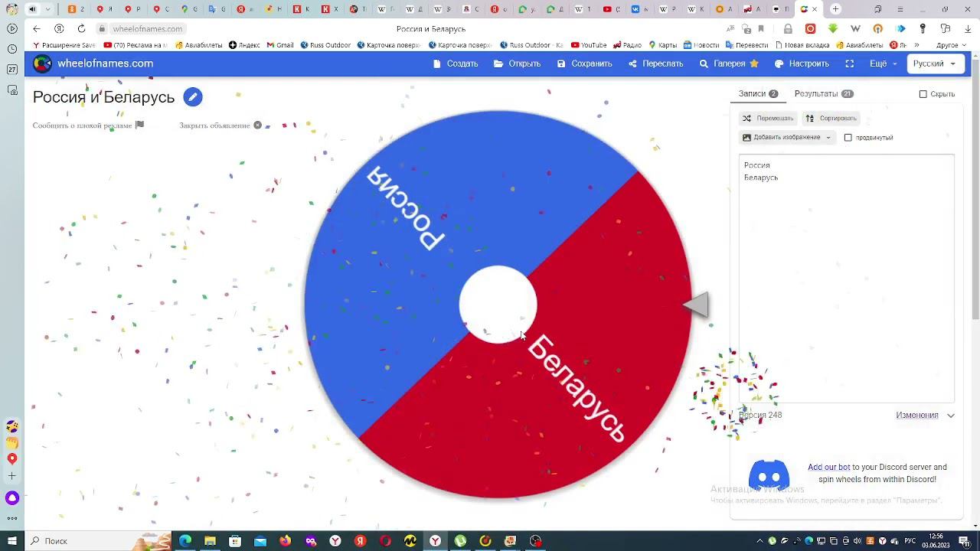This screenshot has width=980, height=551.
Task: Open the Авиабилеты bookmark next to Реклама
Action: pos(199,45)
